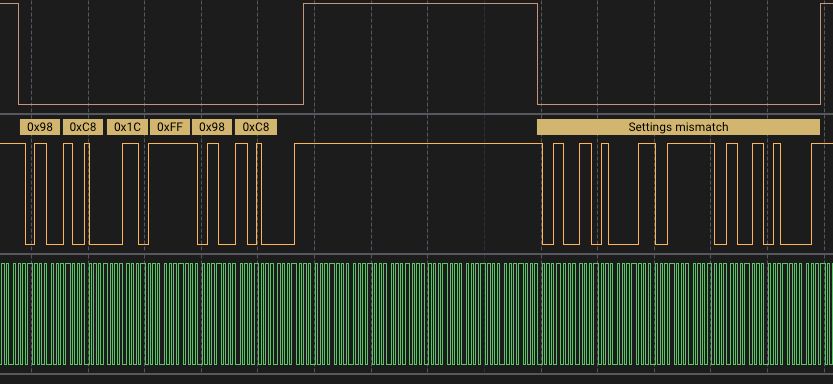Select the first 0xC8 decoded byte label
The height and width of the screenshot is (384, 833).
(x=83, y=127)
